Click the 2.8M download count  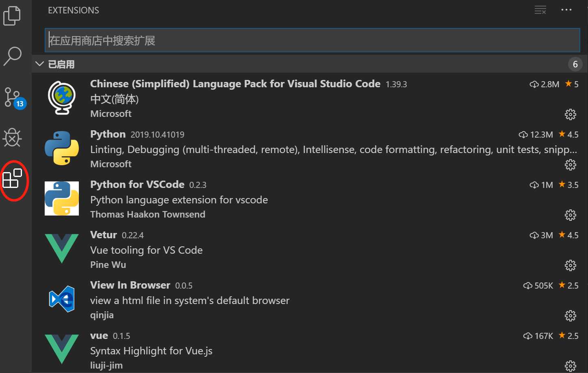coord(545,84)
